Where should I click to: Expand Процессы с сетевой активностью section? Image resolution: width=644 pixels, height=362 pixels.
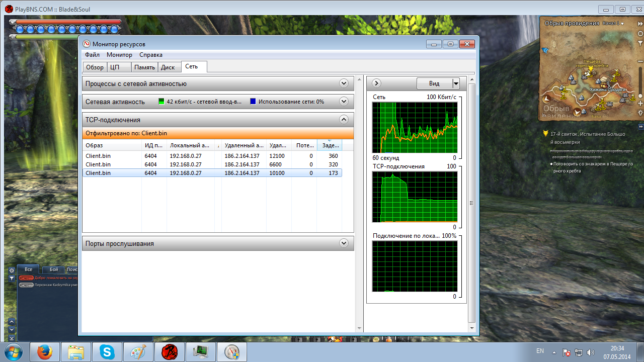pyautogui.click(x=344, y=83)
